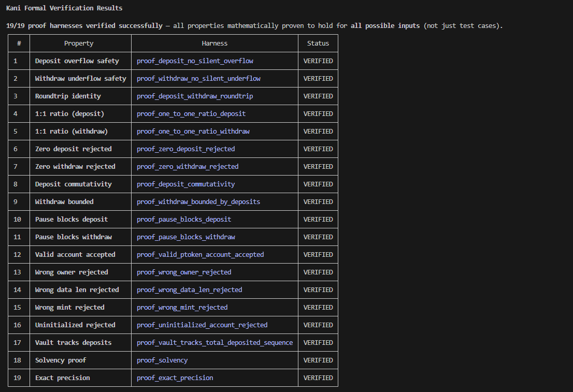
Task: Click the 'Harness' column header
Action: pyautogui.click(x=214, y=43)
